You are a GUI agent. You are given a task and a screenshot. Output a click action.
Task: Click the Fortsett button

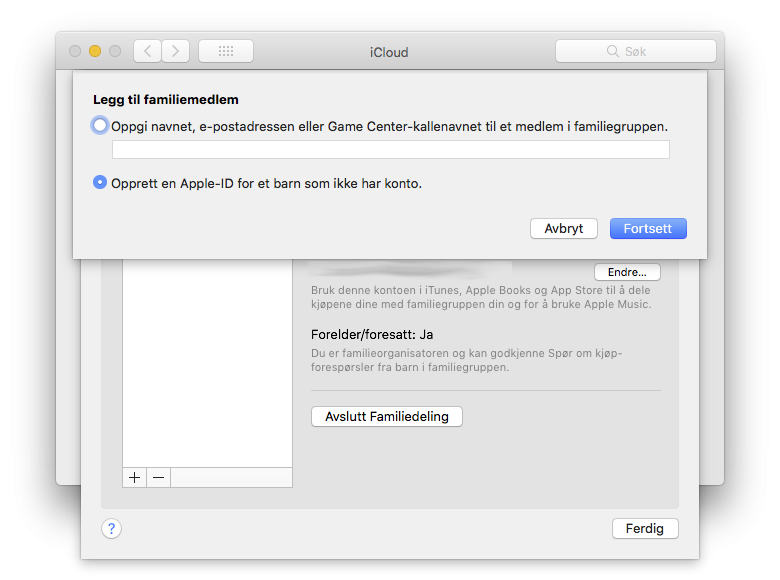point(648,228)
